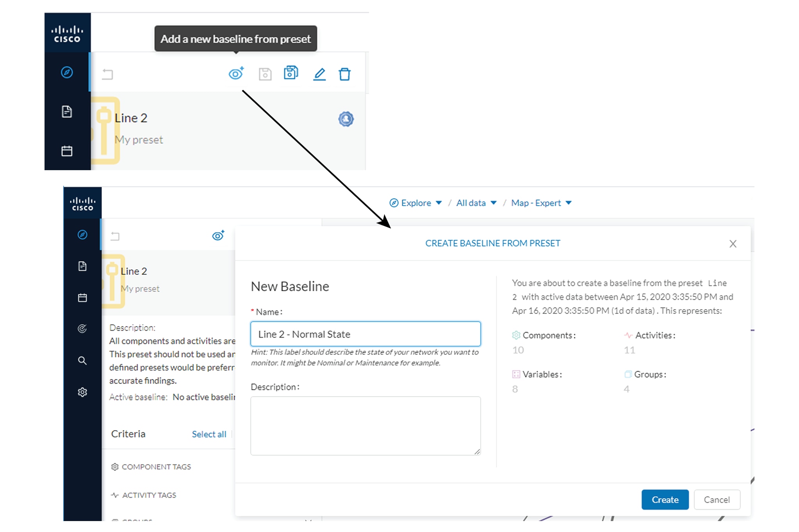
Task: Open the Events calendar icon in the lower sidebar
Action: (x=82, y=298)
